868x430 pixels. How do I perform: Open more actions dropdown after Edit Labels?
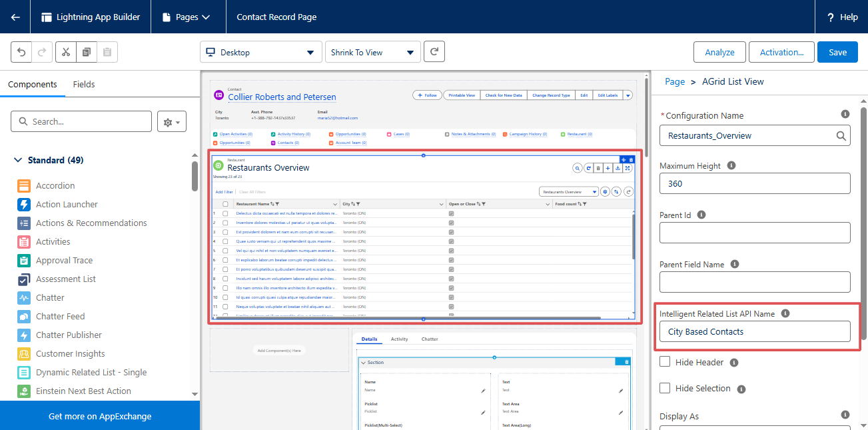coord(628,95)
